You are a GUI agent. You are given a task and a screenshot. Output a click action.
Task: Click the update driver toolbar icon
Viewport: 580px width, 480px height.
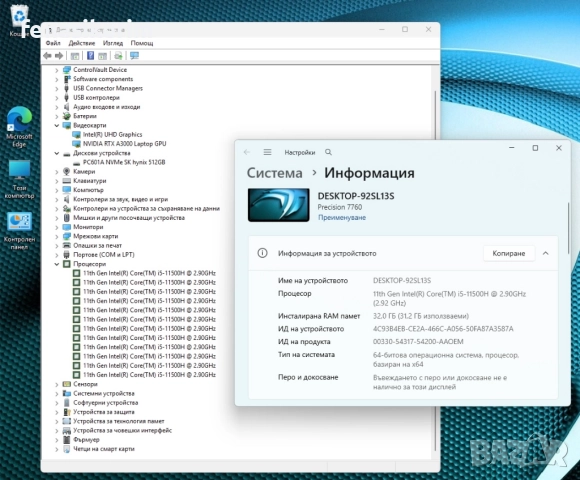pyautogui.click(x=118, y=56)
